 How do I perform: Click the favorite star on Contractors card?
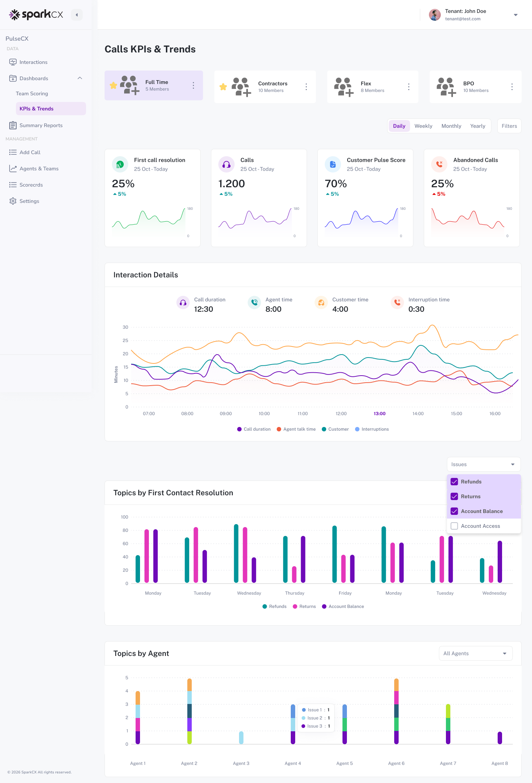[x=223, y=87]
